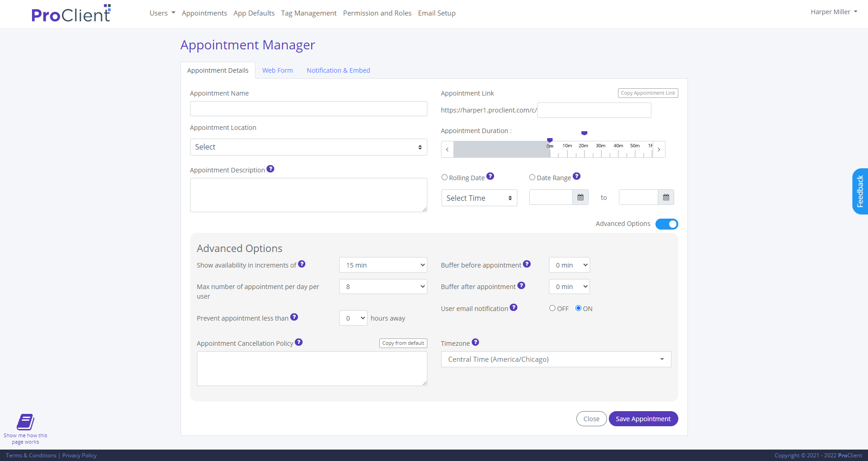The image size is (868, 461).
Task: Open Terms & Conditions link
Action: [31, 456]
